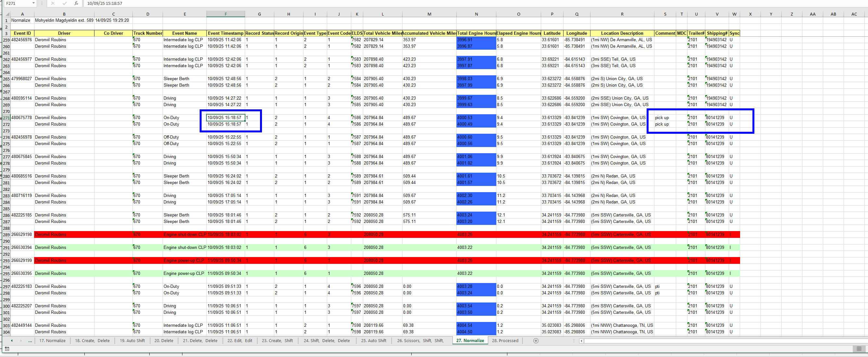Click total vehicle miles 208119.66 in row 303
Screen dimensions: 868x357
[382, 325]
